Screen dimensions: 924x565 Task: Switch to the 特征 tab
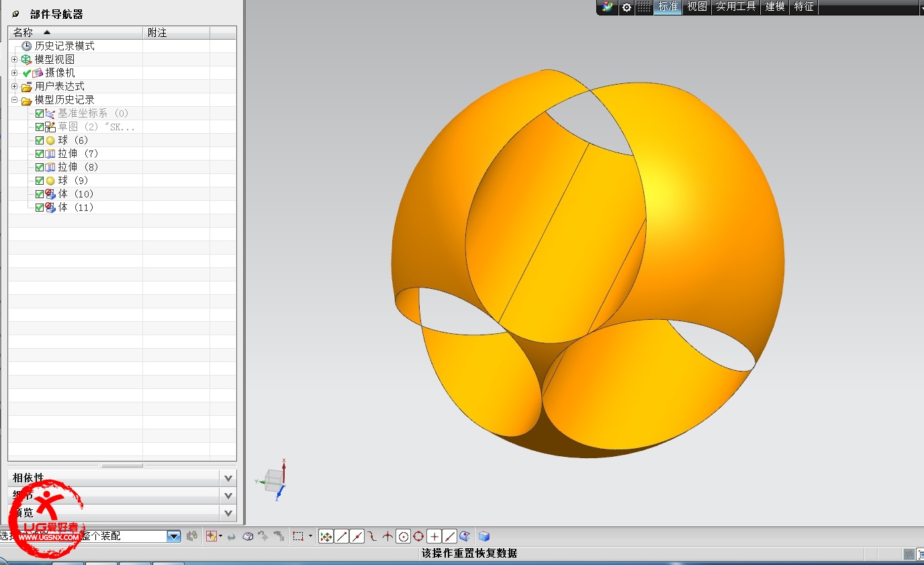pyautogui.click(x=804, y=7)
